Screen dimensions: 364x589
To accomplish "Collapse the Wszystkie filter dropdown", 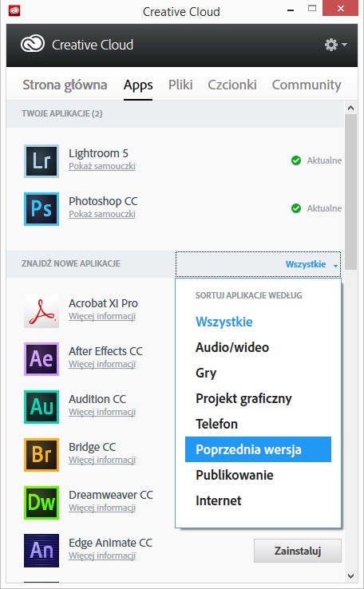I will pyautogui.click(x=258, y=264).
